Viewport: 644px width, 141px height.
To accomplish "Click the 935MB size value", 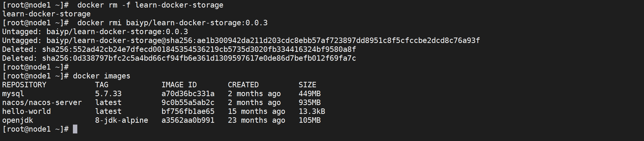I will (x=310, y=102).
